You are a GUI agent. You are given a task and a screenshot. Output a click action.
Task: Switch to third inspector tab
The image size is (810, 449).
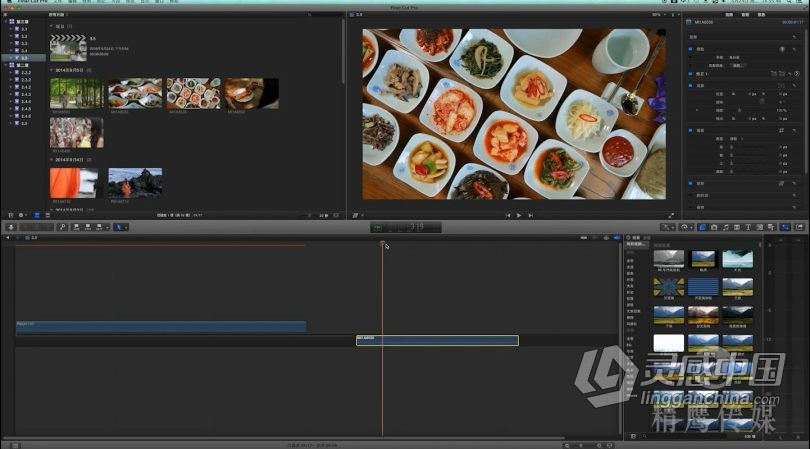tap(761, 15)
